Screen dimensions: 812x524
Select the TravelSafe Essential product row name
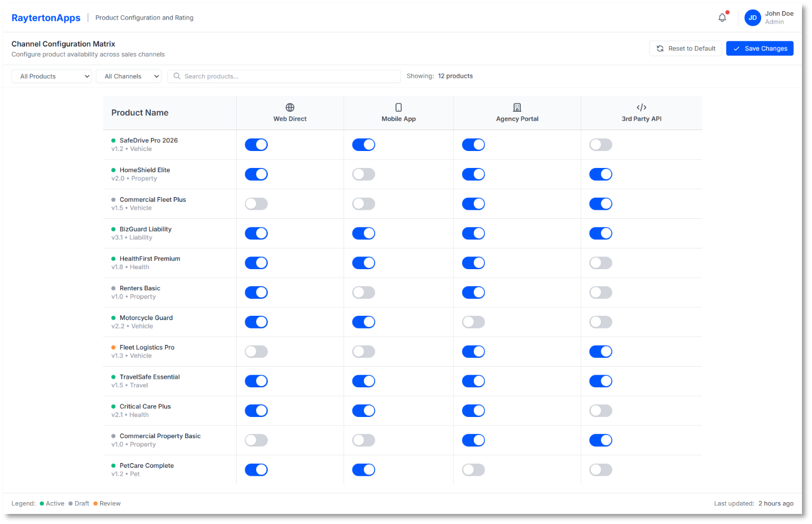tap(150, 377)
